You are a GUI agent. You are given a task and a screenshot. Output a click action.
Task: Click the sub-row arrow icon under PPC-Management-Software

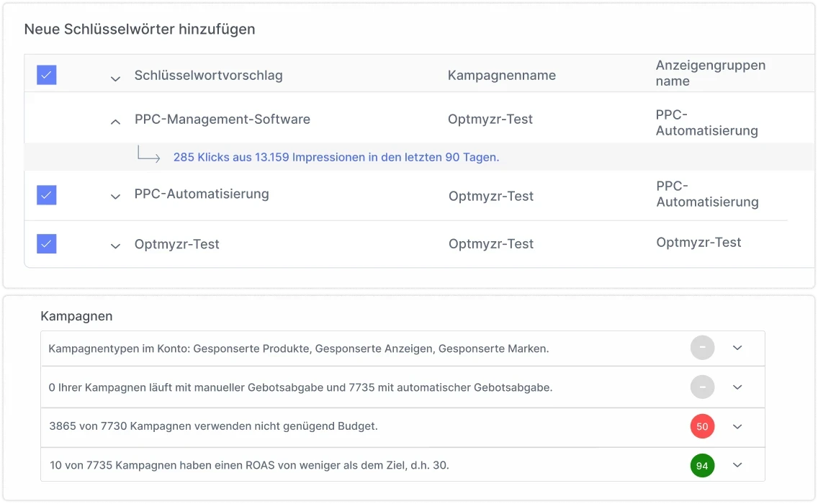click(148, 156)
